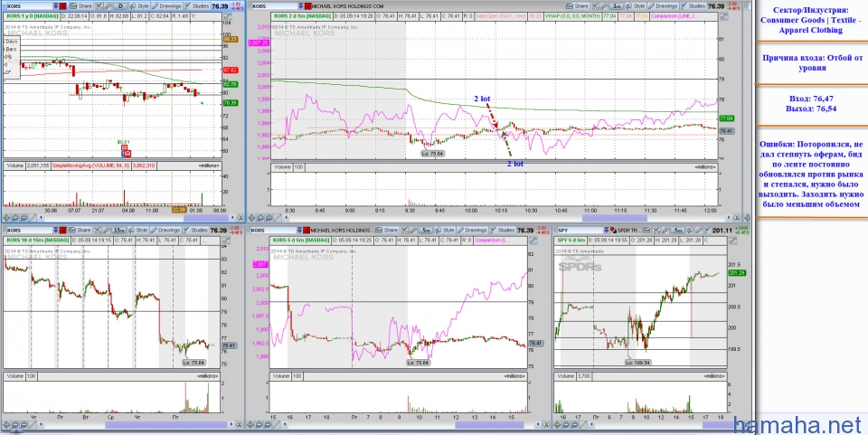Image resolution: width=868 pixels, height=435 pixels.
Task: Open Drawings in top-left KORS daily chart
Action: 166,6
